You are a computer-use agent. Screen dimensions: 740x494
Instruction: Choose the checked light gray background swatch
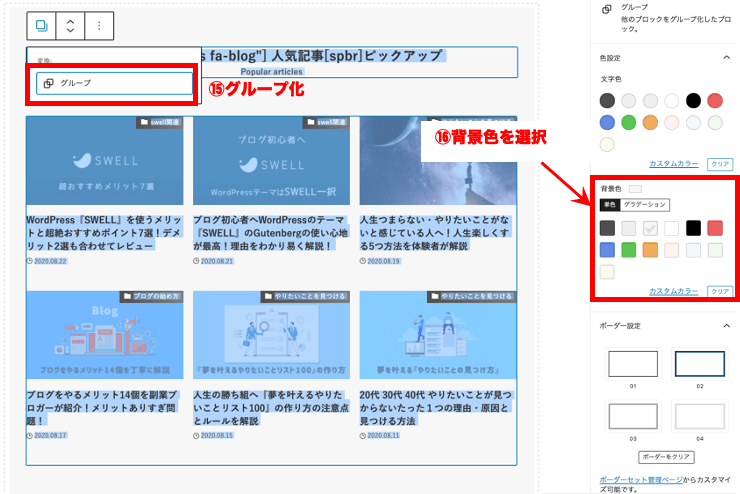pyautogui.click(x=650, y=228)
